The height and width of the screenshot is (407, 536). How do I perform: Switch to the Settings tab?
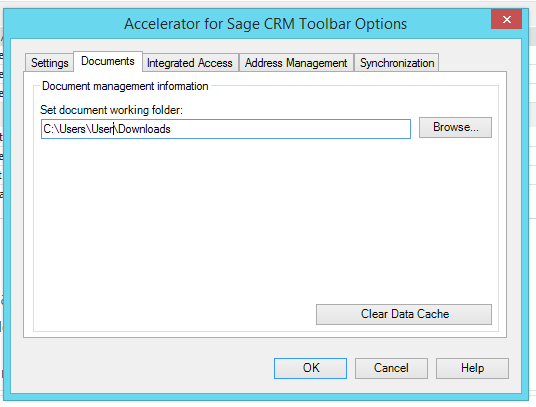click(50, 63)
